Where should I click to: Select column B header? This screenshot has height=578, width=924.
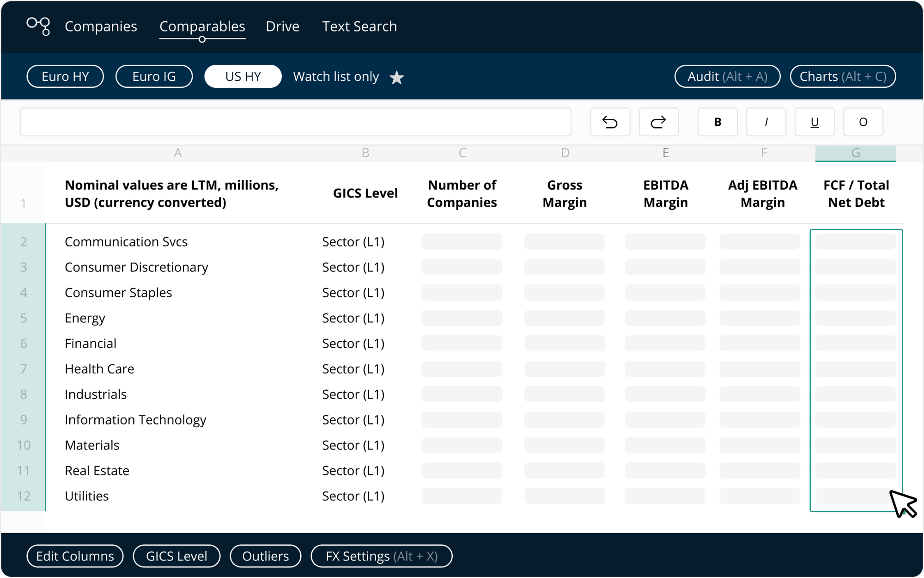(365, 153)
